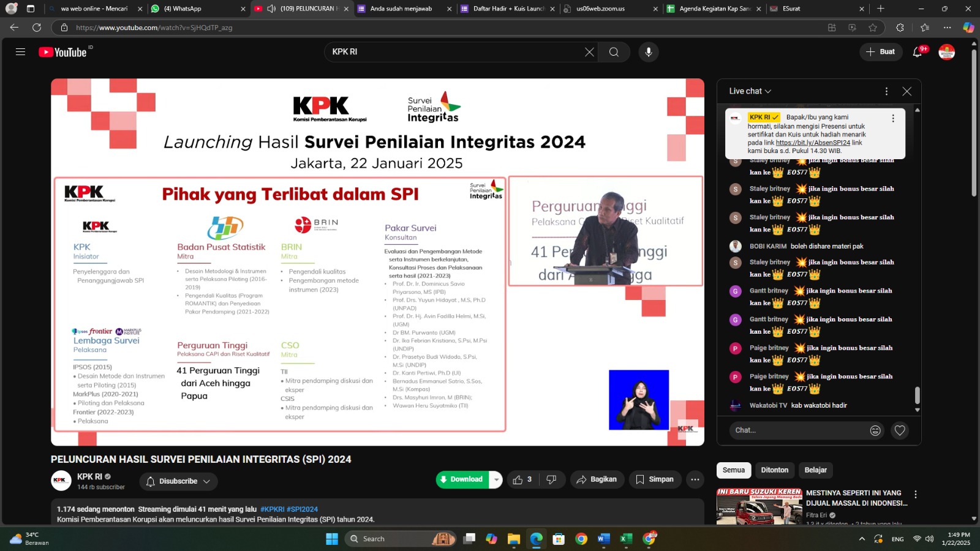Open Edge settings and more menu
Screen dimensions: 980x551
[x=948, y=28]
